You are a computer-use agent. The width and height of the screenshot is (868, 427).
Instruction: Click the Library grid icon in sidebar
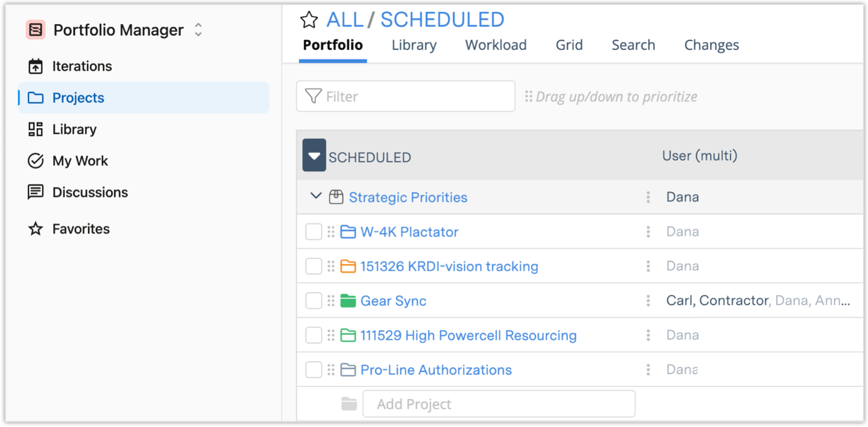click(x=36, y=129)
